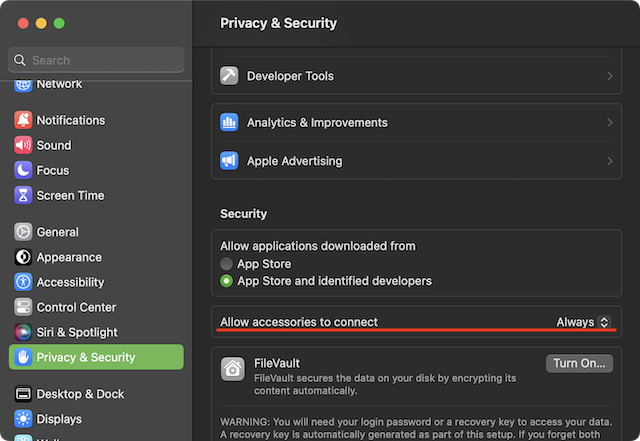Screen dimensions: 640x441
Task: Expand Analytics & Improvements row chevron
Action: coord(609,123)
